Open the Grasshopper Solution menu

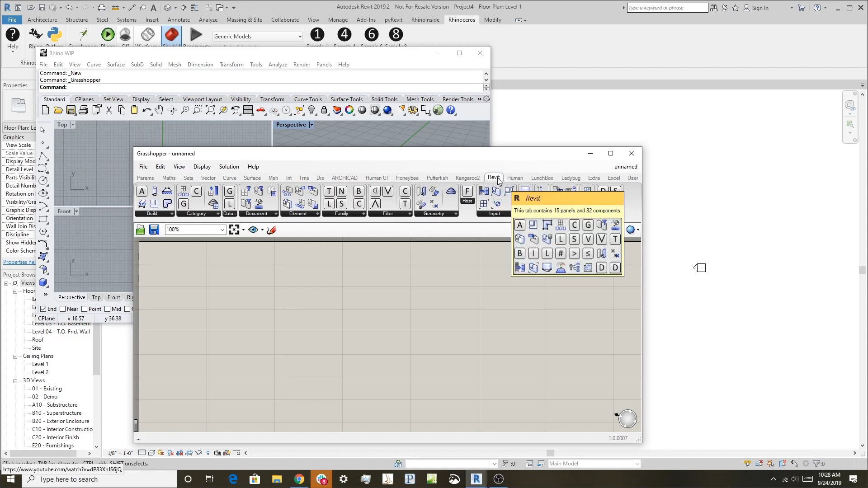click(229, 167)
